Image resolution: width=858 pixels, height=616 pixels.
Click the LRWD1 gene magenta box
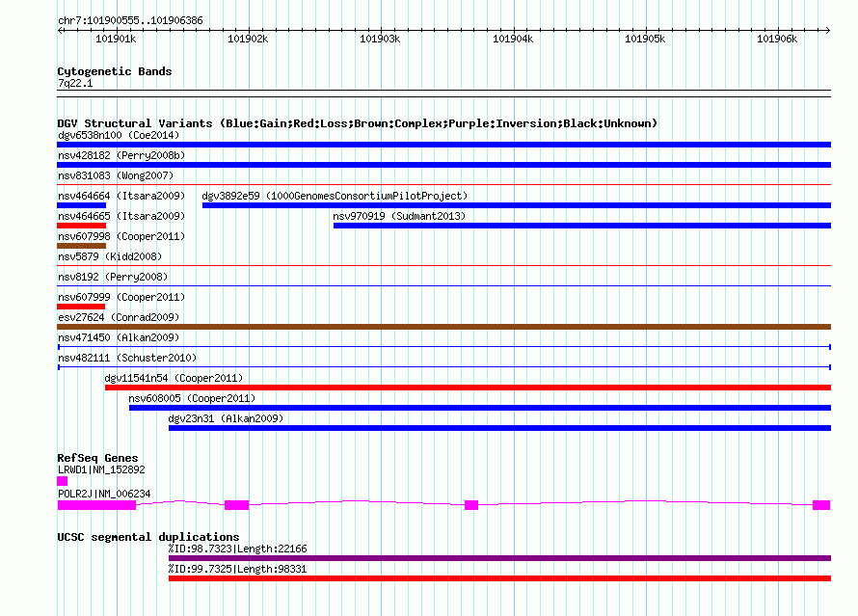(x=63, y=480)
